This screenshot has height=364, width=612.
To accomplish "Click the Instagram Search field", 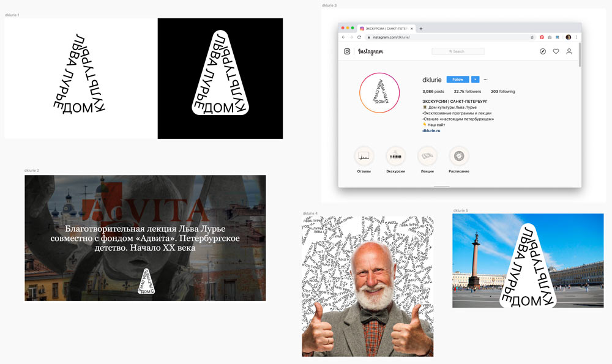I will point(458,51).
